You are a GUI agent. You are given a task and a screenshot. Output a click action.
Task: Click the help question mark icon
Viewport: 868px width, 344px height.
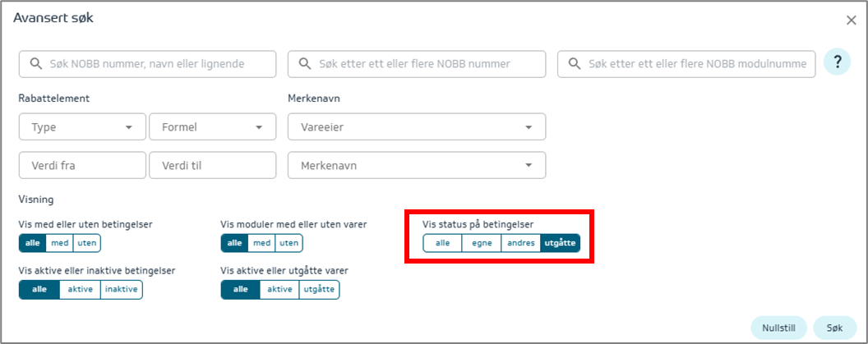837,62
